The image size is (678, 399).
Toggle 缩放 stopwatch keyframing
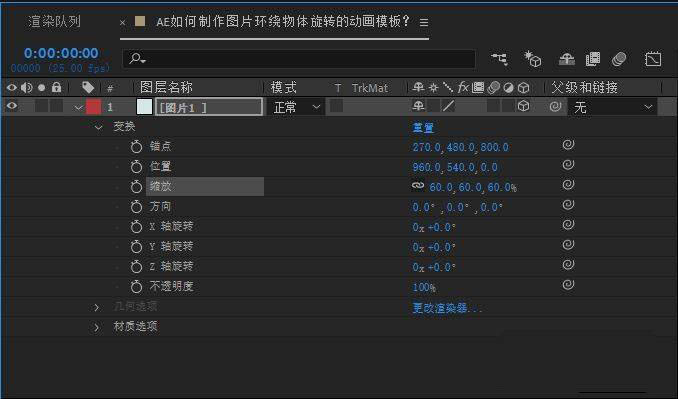(136, 186)
